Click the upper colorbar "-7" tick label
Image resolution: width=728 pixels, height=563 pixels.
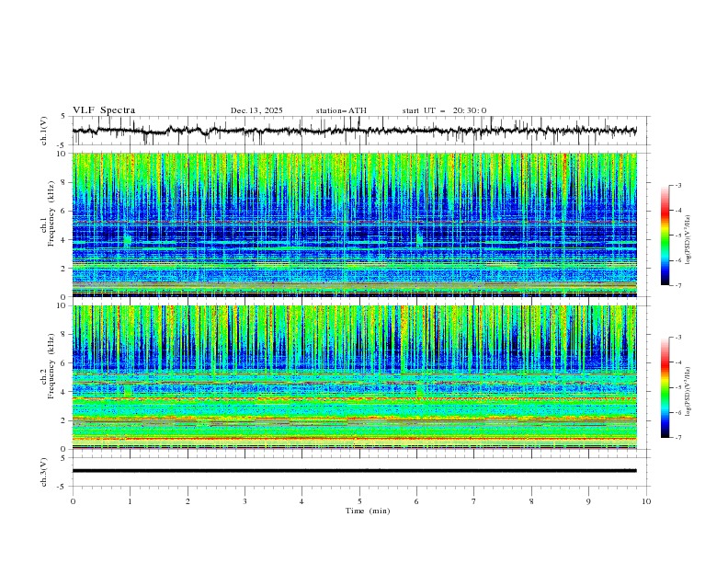click(678, 285)
